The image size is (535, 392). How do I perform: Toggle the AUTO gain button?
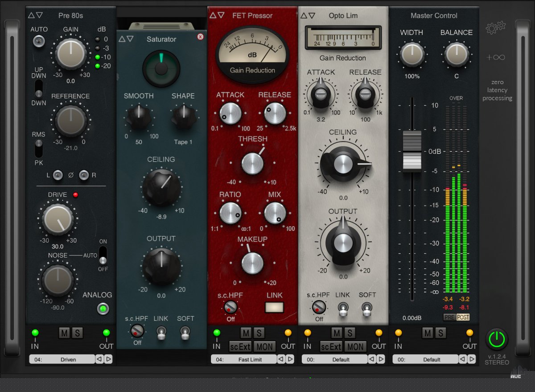pyautogui.click(x=39, y=41)
